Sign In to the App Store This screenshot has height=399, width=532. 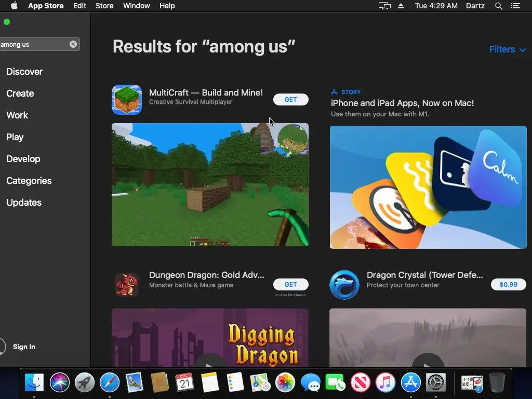point(24,347)
